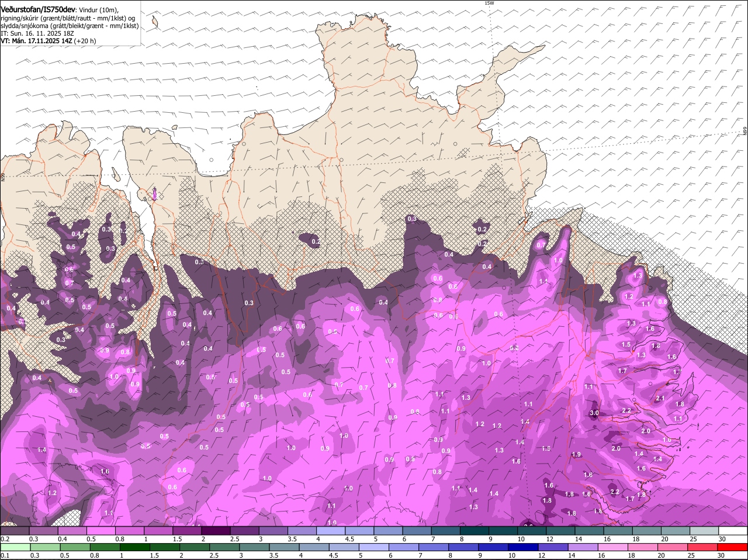Viewport: 748px width, 560px height.
Task: Pick the upper legend swatch starting at 1
Action: 158,531
